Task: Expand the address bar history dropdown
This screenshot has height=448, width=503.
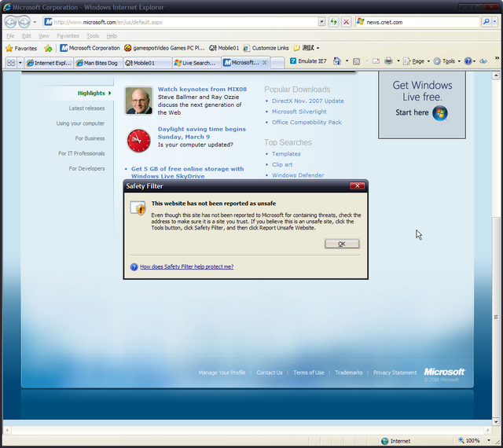Action: point(321,22)
